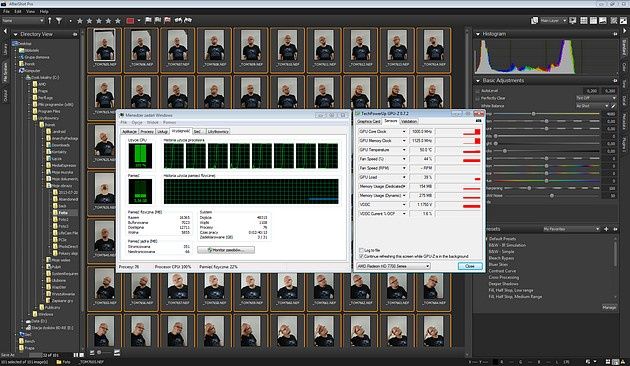Open the Procesy tab in Task Manager
The height and width of the screenshot is (366, 630).
tap(147, 131)
